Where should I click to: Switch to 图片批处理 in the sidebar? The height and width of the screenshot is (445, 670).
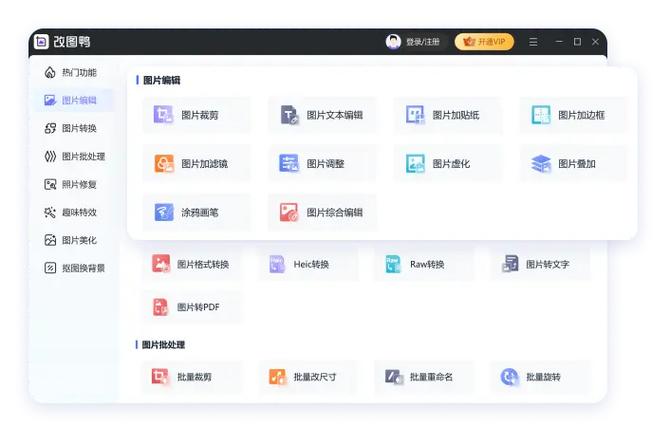[75, 156]
